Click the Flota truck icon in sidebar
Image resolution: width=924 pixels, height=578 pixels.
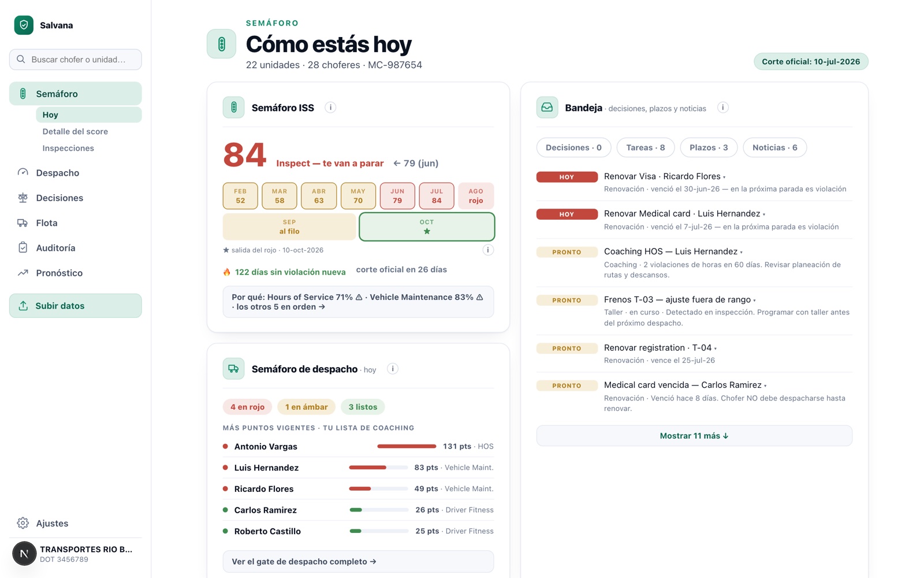23,223
